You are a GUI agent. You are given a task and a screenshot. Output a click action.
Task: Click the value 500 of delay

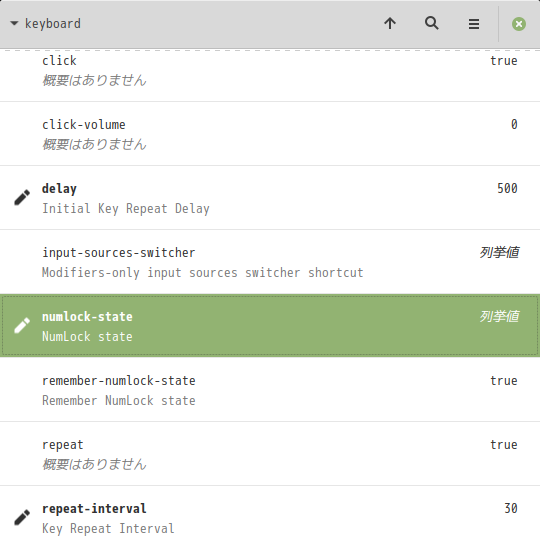tap(507, 188)
